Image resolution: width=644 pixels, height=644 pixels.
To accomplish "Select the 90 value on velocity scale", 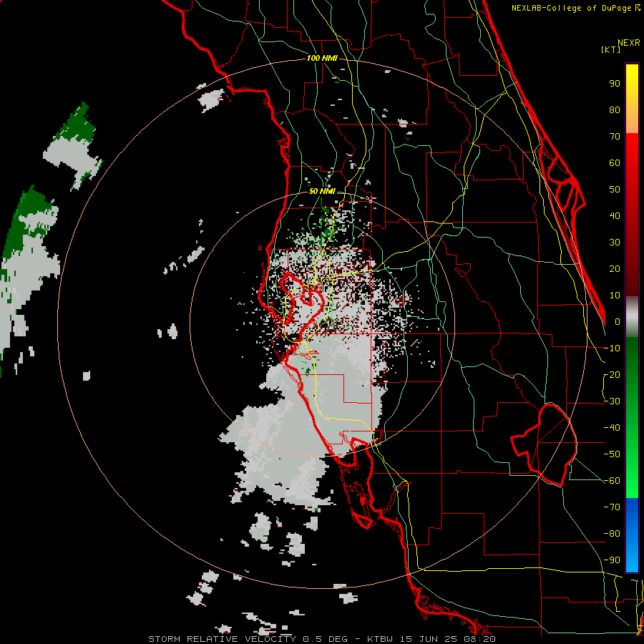I will [615, 84].
